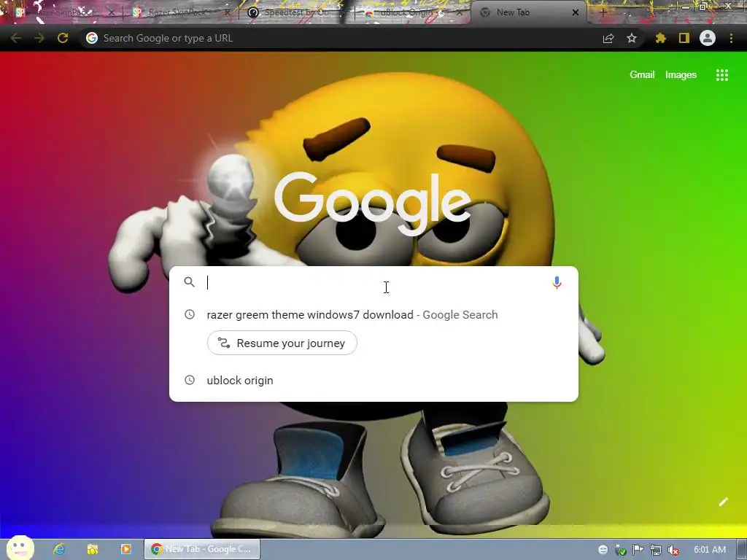Click inside the Google search box
747x560 pixels.
point(374,282)
